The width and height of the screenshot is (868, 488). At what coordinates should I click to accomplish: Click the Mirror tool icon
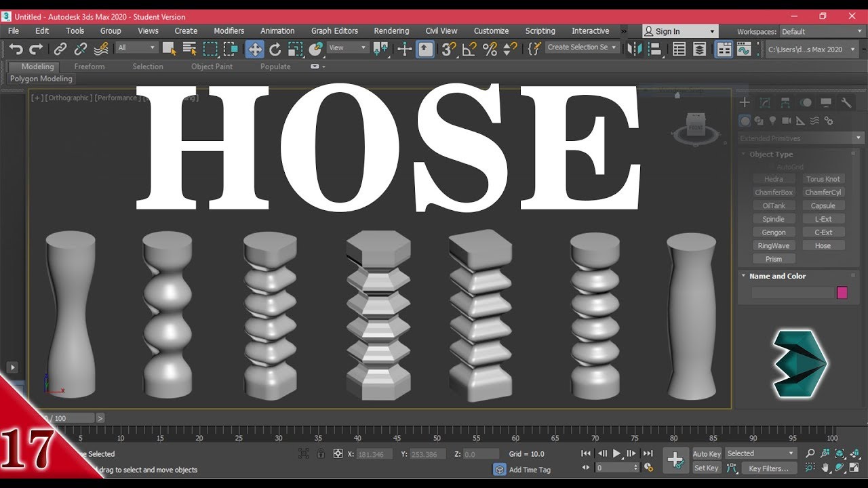[x=635, y=49]
